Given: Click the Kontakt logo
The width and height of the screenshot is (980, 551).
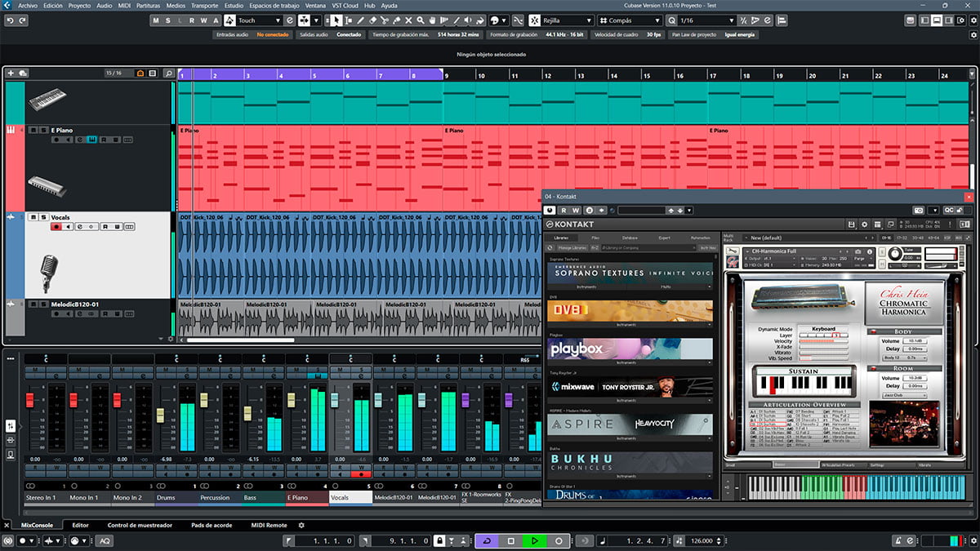Looking at the screenshot, I should click(x=570, y=224).
